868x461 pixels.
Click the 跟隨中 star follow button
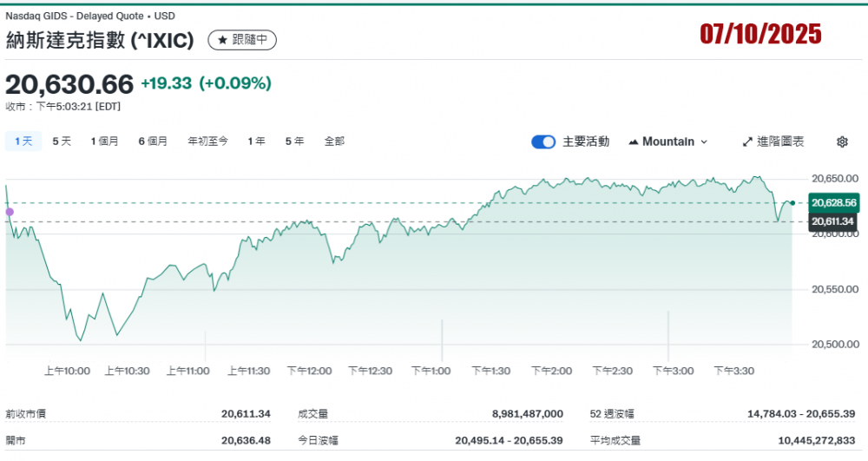pos(243,39)
